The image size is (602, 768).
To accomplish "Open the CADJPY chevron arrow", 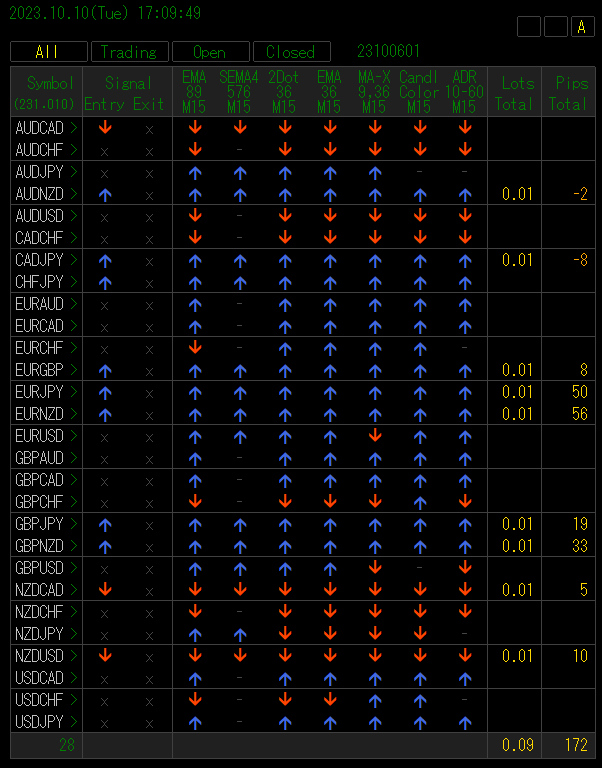I will coord(74,260).
